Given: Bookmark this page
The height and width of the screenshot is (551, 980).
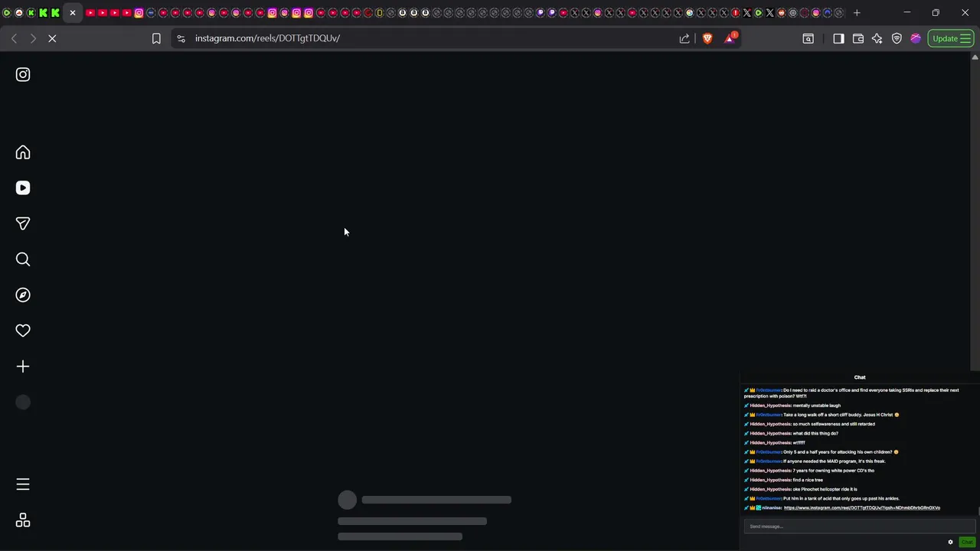Looking at the screenshot, I should [x=156, y=38].
